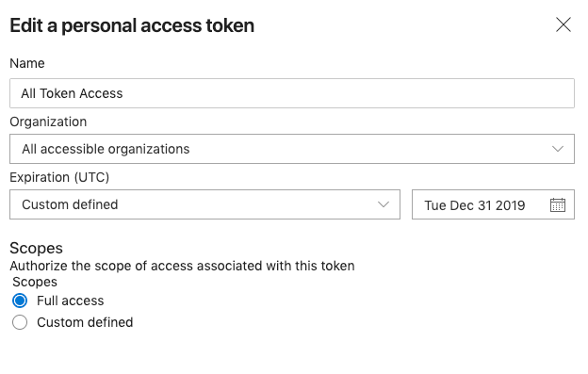Click the blue dot inside Full access radio
588x374 pixels.
coord(20,301)
